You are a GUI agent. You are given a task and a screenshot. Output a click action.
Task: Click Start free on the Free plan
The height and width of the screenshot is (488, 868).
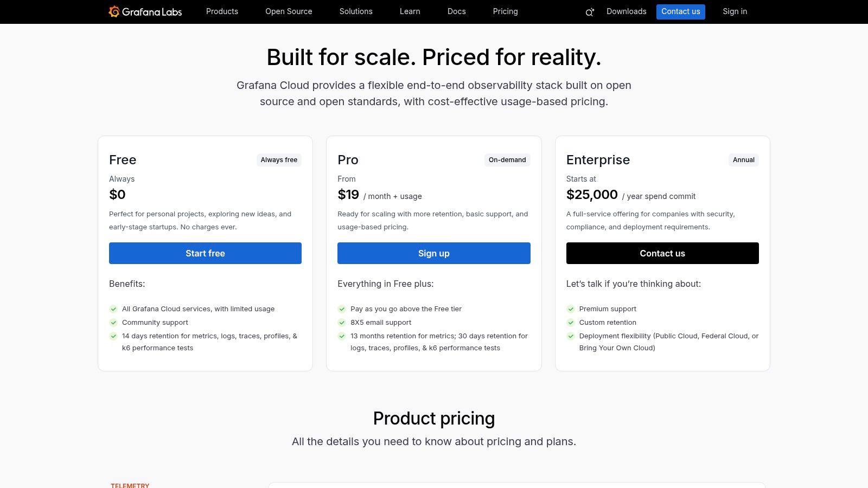click(x=205, y=253)
